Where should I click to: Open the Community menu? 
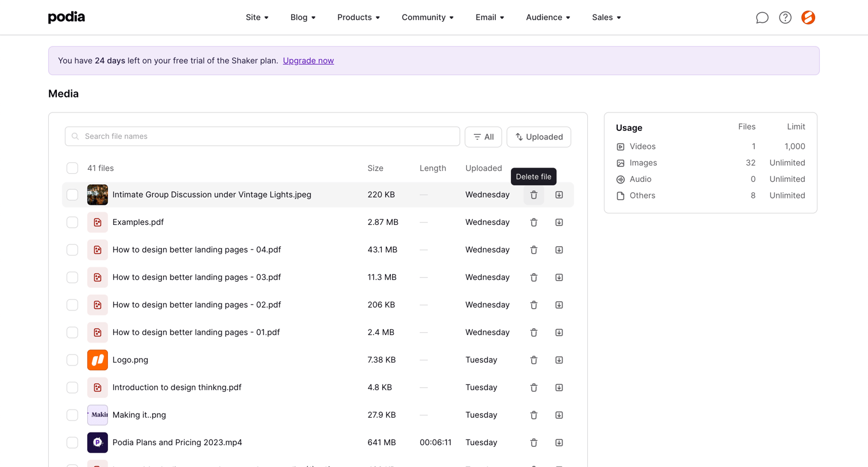point(428,17)
